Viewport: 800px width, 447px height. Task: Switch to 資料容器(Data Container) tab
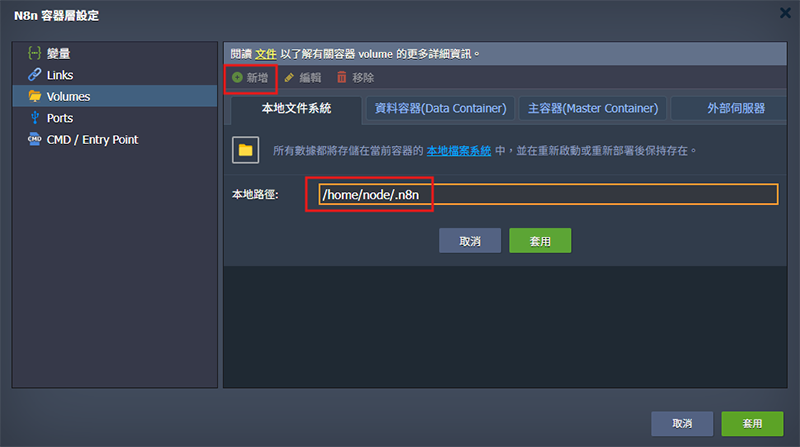tap(440, 108)
